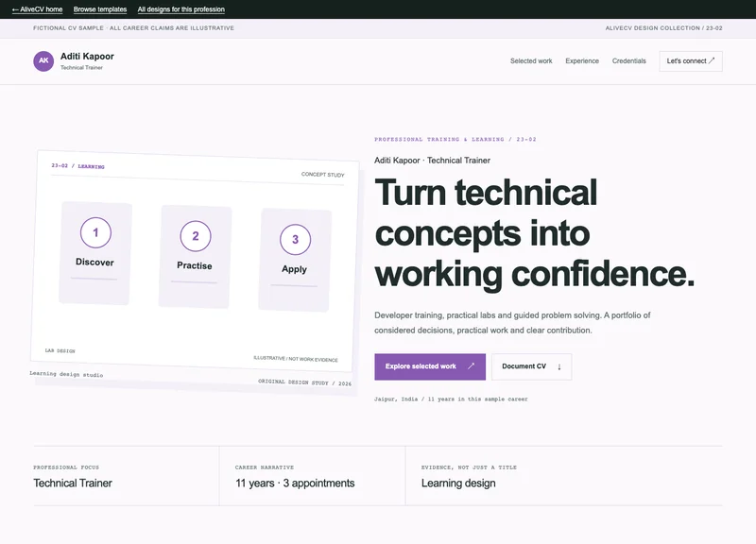Viewport: 756px width, 544px height.
Task: Click 'Original design study / 2026' caption
Action: [304, 382]
